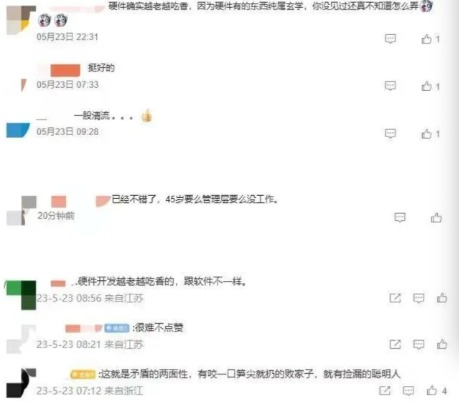
Task: Open the yellow badge beside 矛盾的两面性 comment
Action: click(83, 374)
